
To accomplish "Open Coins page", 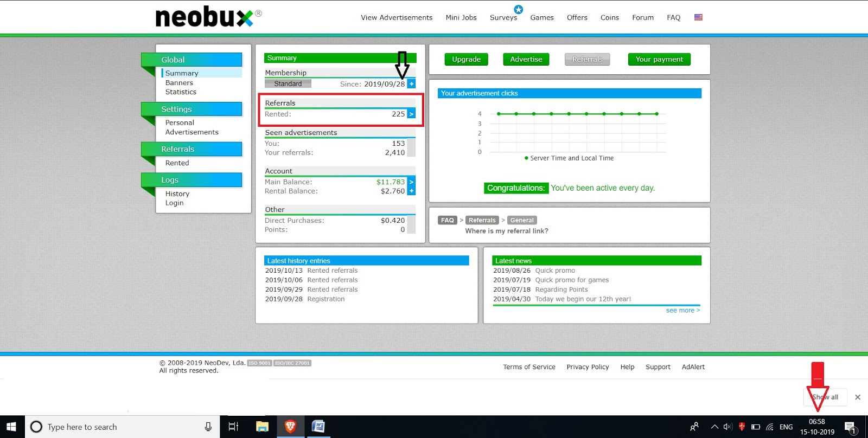I will pyautogui.click(x=610, y=17).
